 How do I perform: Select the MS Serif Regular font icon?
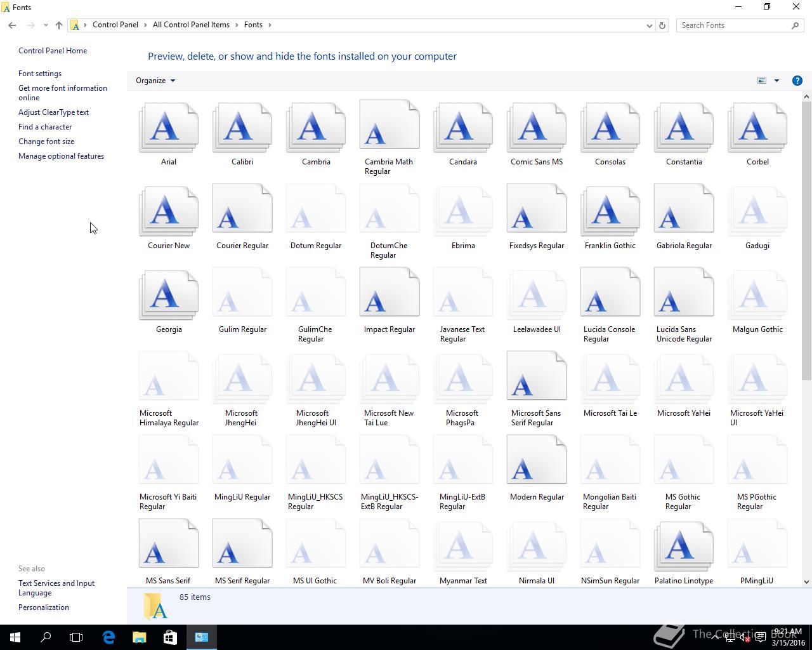242,543
